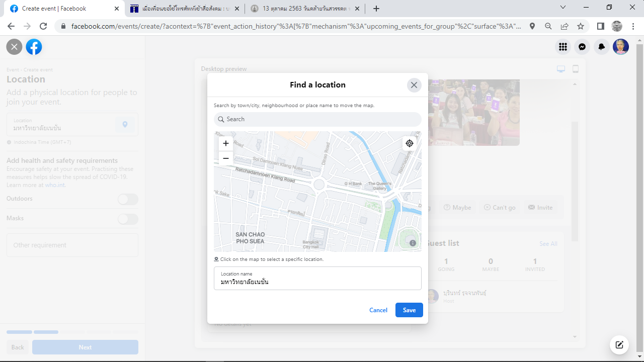
Task: Open the Chrome three-dot menu
Action: (x=633, y=26)
